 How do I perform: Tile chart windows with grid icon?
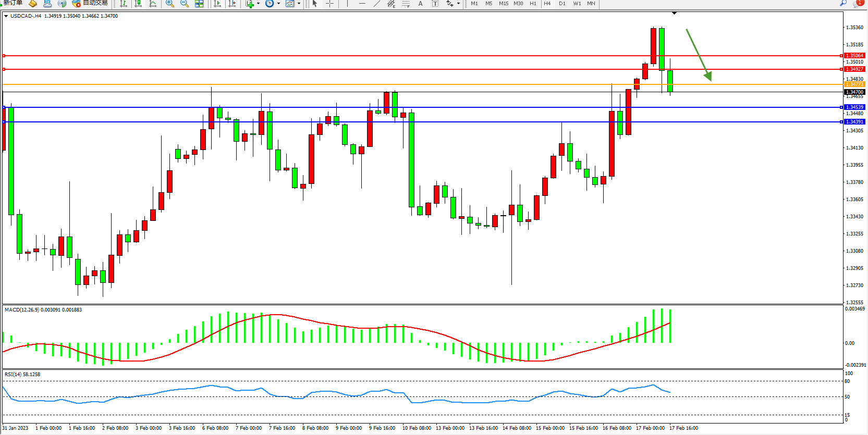pos(199,4)
